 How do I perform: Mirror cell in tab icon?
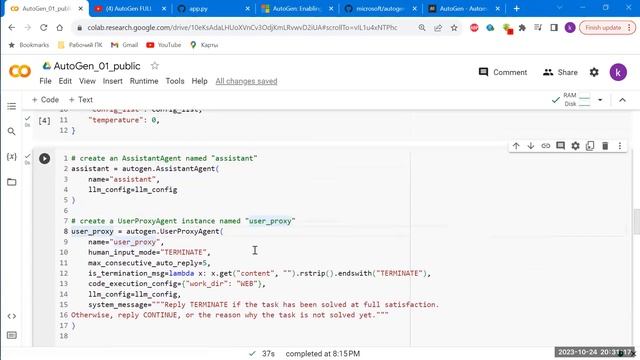click(590, 146)
